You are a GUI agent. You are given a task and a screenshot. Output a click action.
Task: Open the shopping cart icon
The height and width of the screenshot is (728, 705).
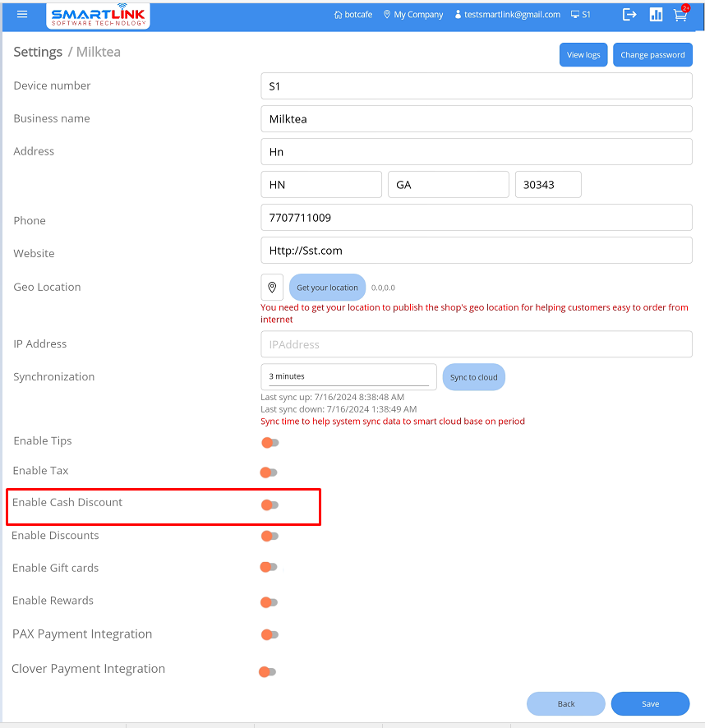point(680,15)
